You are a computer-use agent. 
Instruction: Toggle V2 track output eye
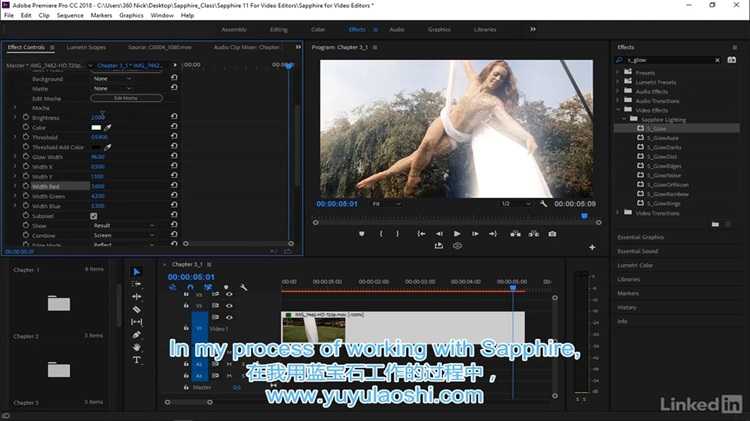point(229,305)
